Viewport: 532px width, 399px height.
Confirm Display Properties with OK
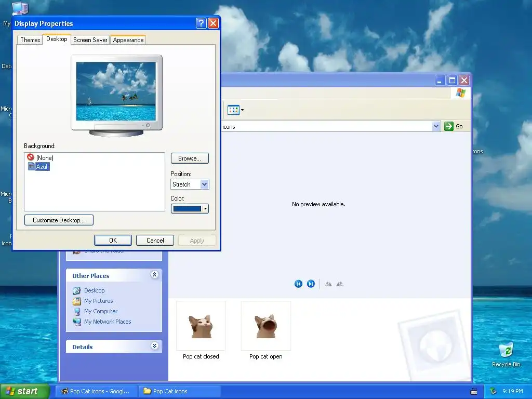pos(113,240)
